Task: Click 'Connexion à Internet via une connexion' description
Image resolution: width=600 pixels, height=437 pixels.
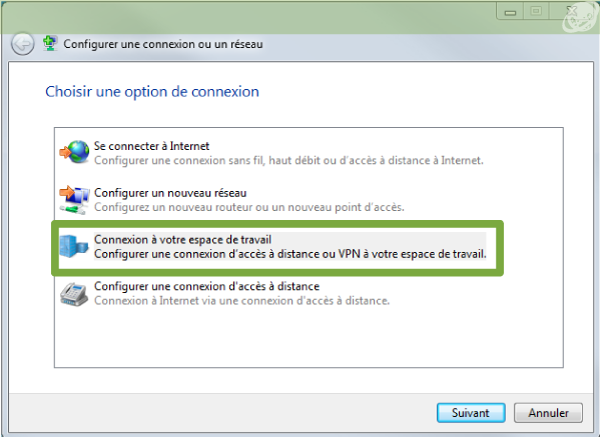Action: [242, 301]
